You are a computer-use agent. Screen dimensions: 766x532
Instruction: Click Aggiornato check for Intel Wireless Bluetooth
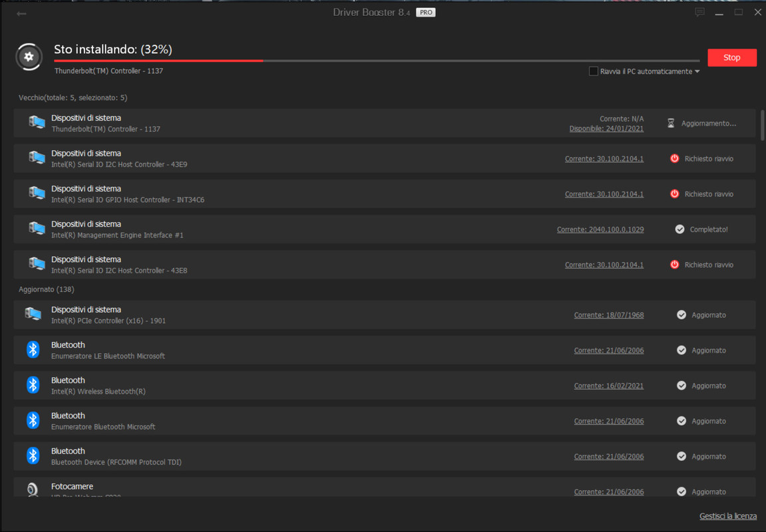tap(681, 386)
